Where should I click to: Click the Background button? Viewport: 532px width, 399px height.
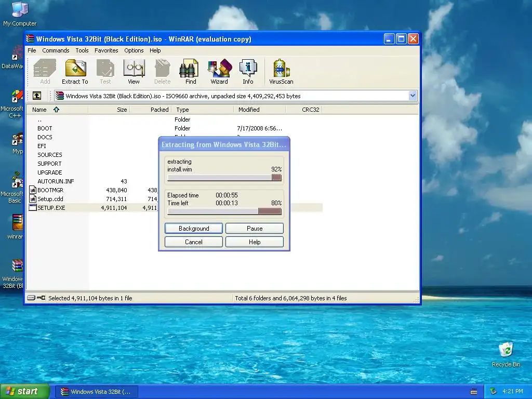click(194, 229)
